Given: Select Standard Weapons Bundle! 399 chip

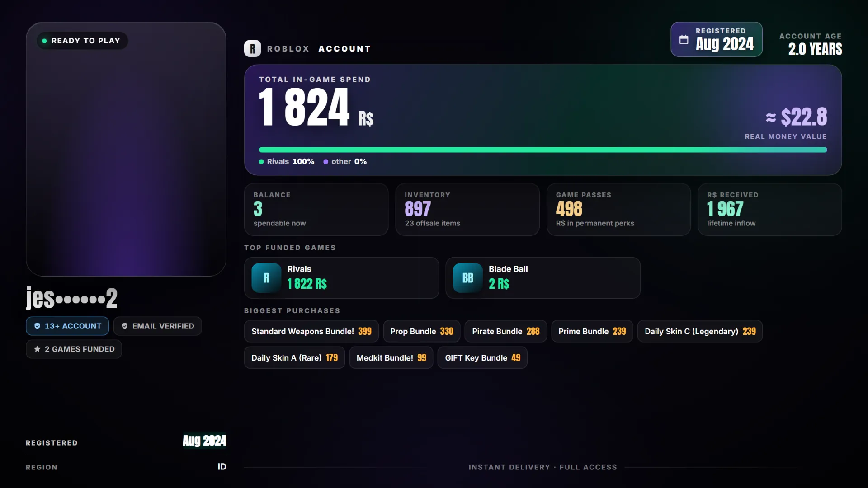Looking at the screenshot, I should (311, 331).
